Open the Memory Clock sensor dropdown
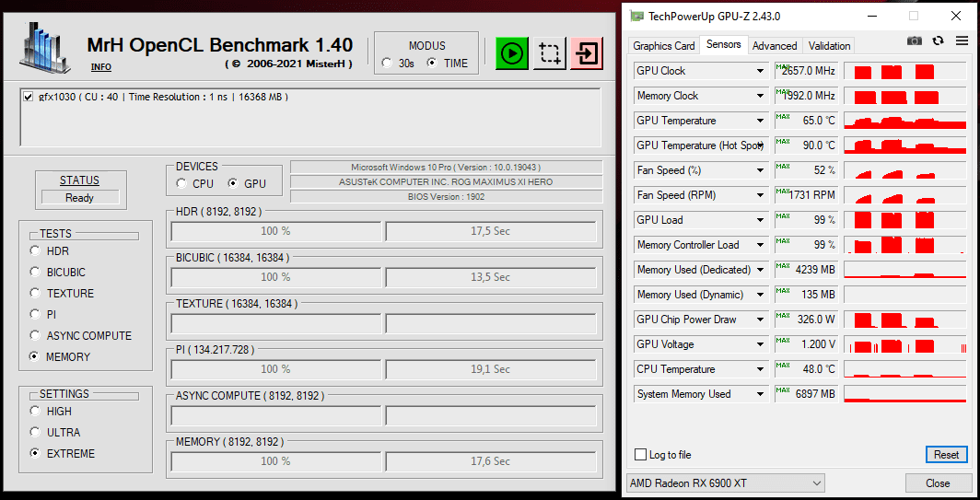The image size is (980, 500). point(760,96)
